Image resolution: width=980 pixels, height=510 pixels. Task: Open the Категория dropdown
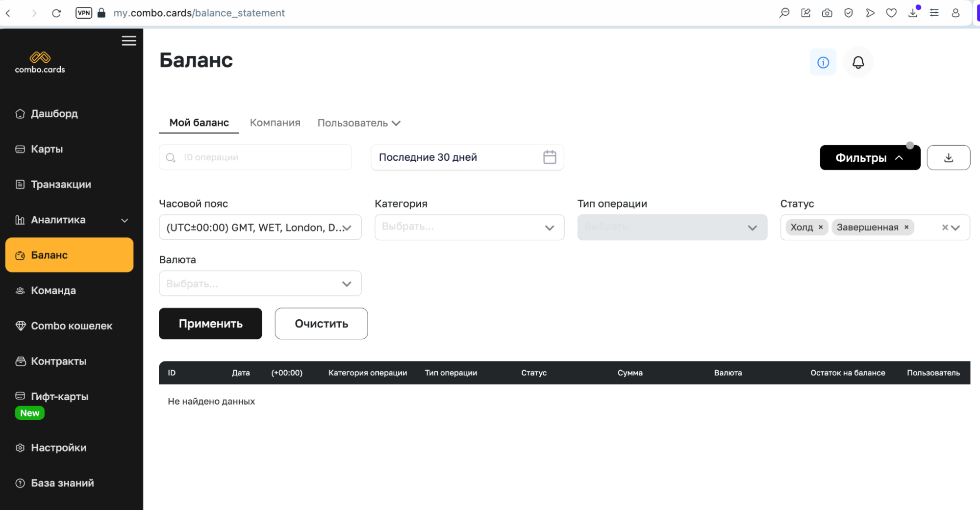(x=469, y=227)
